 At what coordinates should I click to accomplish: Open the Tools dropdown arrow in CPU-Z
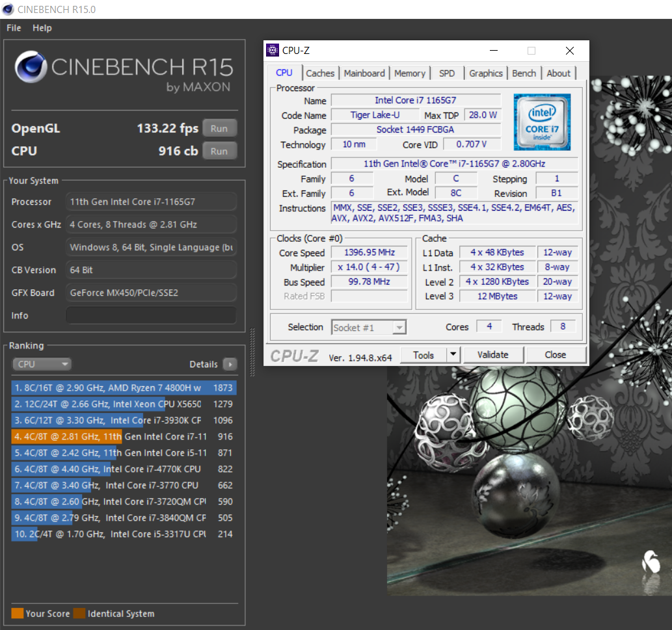click(453, 354)
